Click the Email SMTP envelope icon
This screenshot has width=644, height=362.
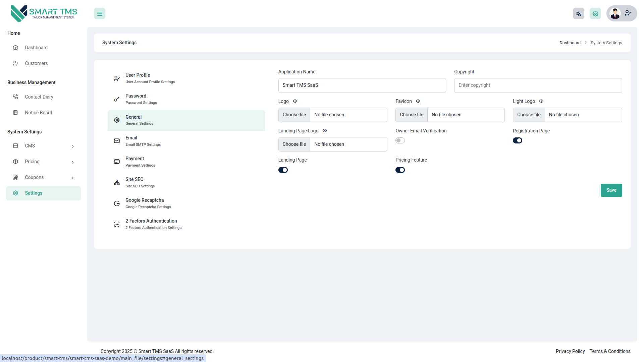(116, 141)
